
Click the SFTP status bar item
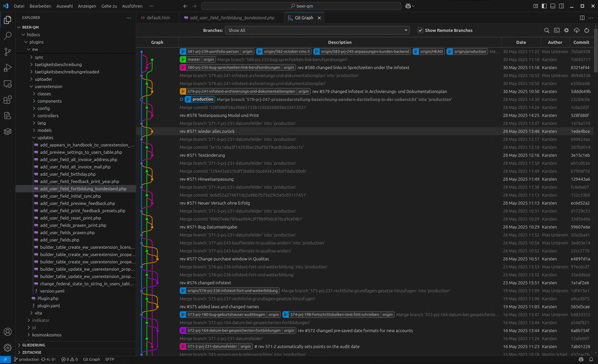pyautogui.click(x=110, y=359)
